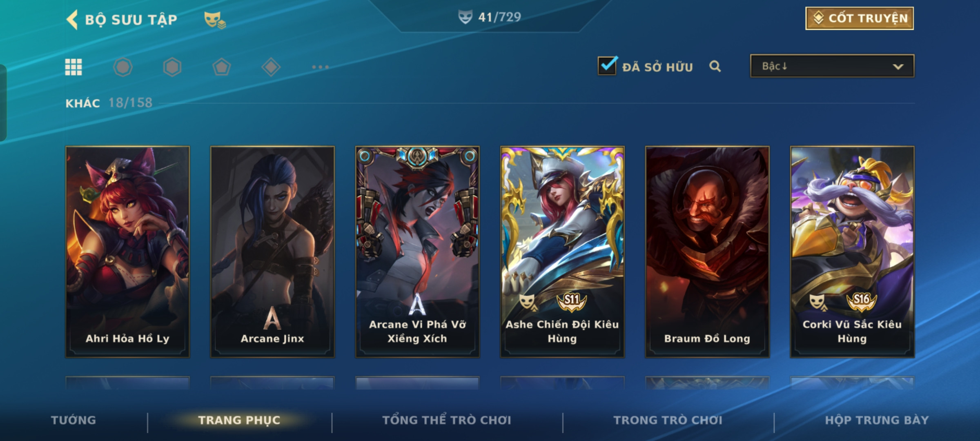Open the Ahri Hỏa Hồ Ly skin card
Screen dimensions: 980x441
click(127, 252)
